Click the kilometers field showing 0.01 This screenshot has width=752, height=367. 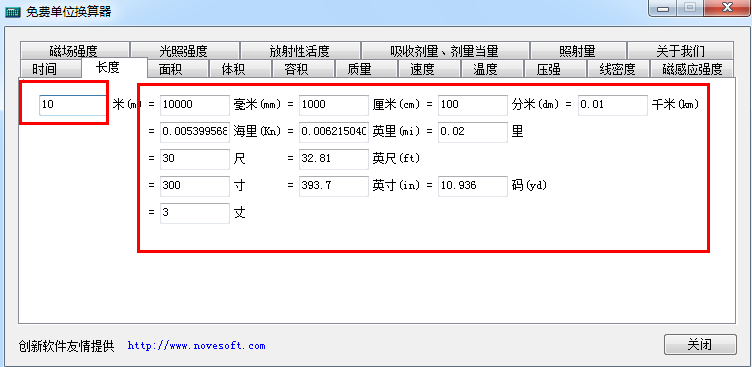click(613, 105)
